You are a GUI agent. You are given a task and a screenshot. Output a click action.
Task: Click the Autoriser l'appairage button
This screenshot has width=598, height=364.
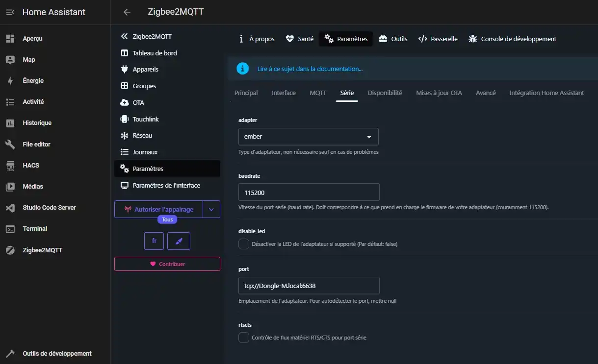pos(158,209)
